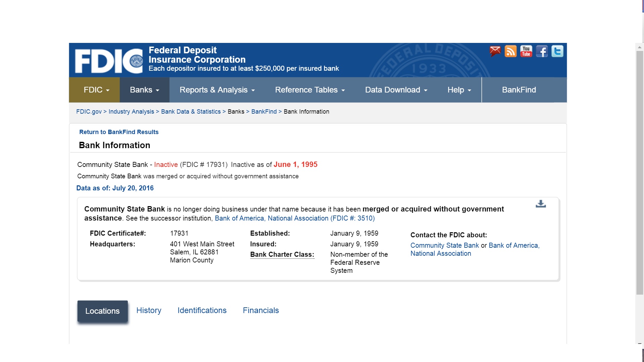Click the BankFind navigation icon
Screen dimensions: 644x362
[519, 89]
